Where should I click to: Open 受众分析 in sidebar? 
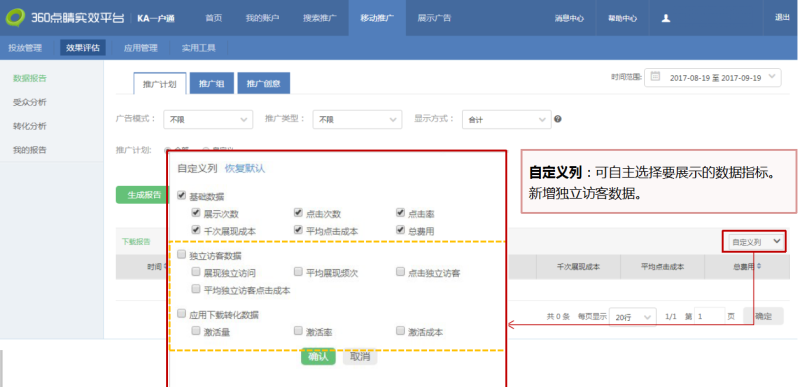[30, 102]
